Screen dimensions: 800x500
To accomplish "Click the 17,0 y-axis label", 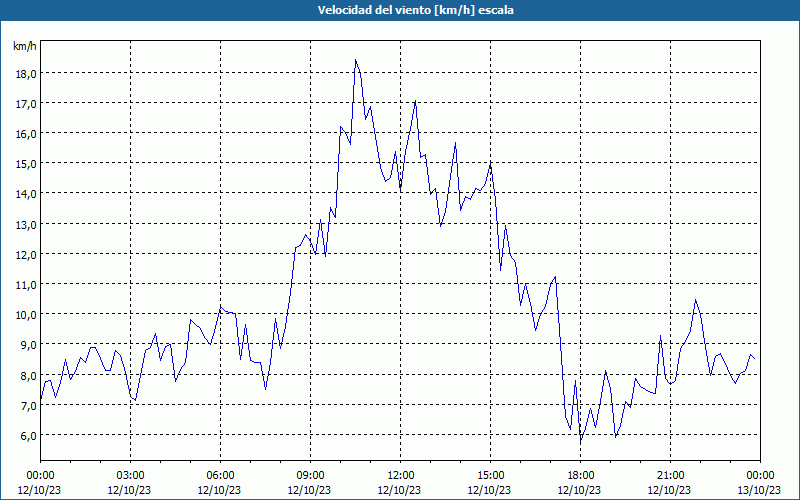I will pos(26,104).
